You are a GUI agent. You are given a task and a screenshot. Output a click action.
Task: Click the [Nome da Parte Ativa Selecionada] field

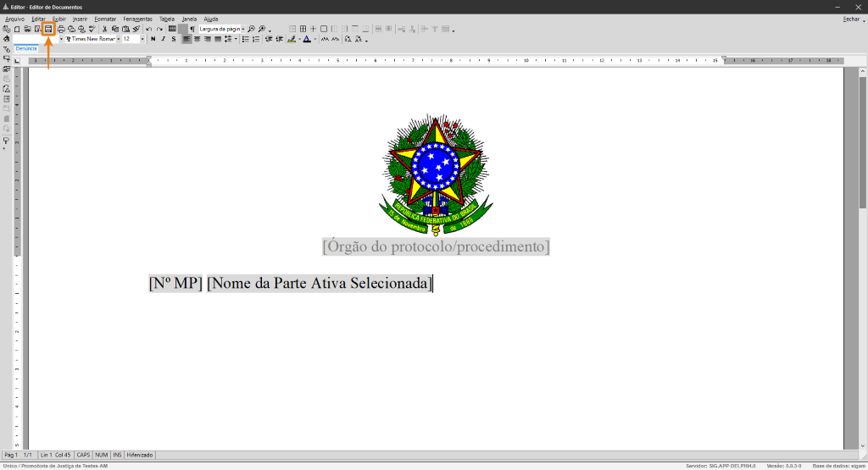tap(319, 283)
